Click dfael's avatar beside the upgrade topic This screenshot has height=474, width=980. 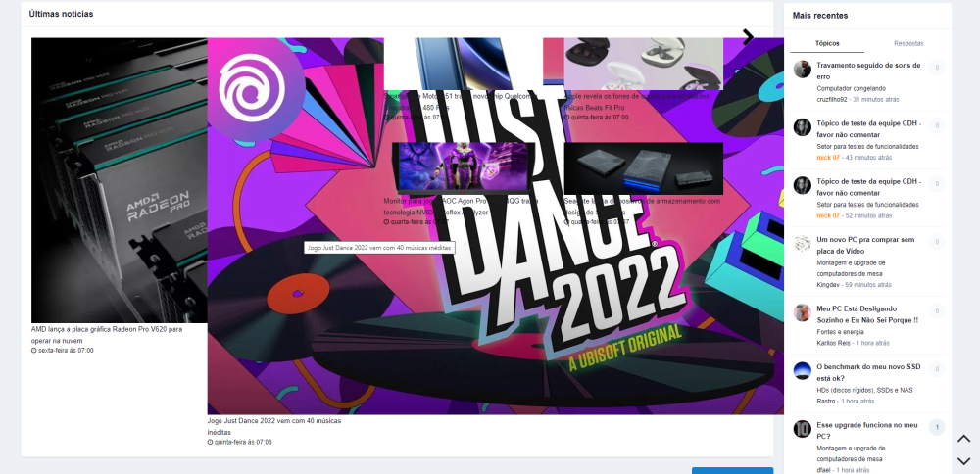(802, 429)
